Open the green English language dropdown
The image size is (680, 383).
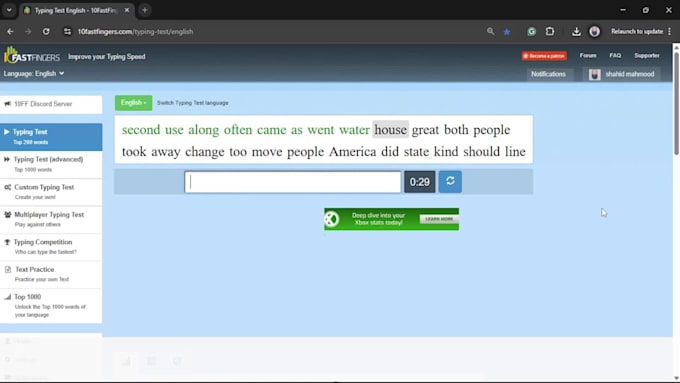(134, 103)
